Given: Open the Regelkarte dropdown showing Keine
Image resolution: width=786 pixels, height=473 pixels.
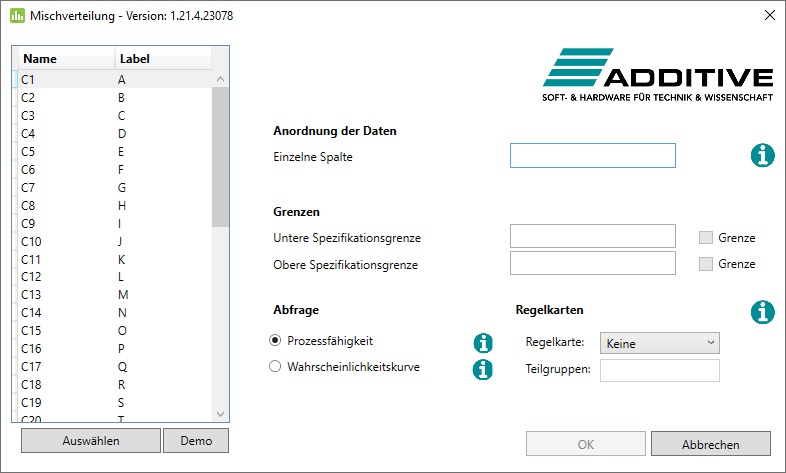Looking at the screenshot, I should pos(660,343).
